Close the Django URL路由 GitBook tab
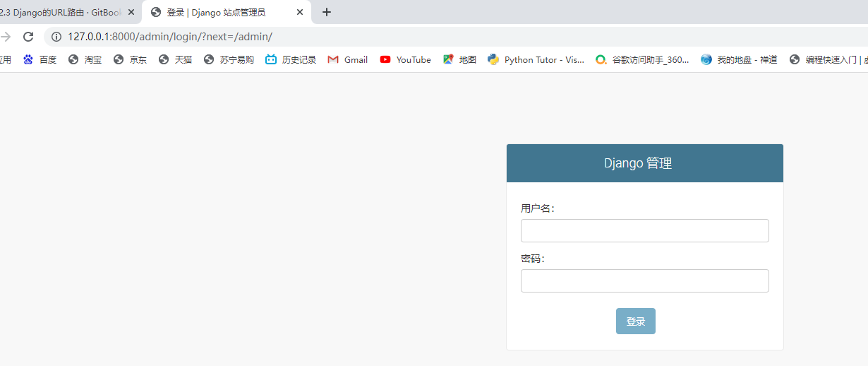The image size is (868, 366). 131,12
